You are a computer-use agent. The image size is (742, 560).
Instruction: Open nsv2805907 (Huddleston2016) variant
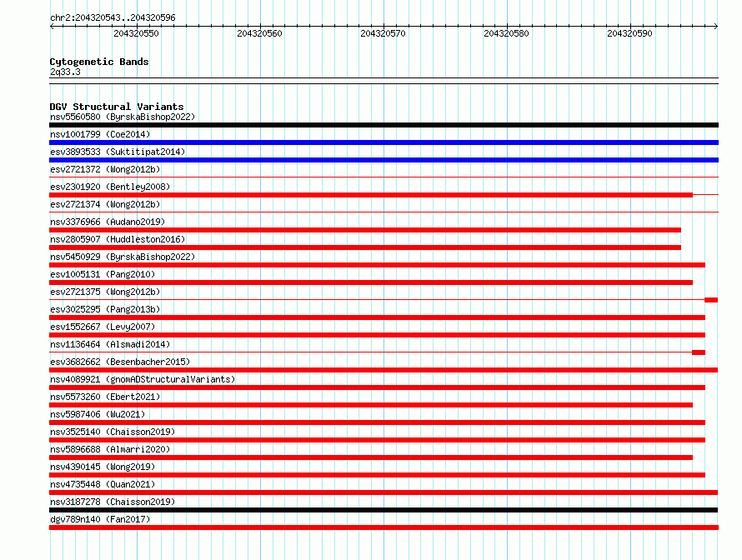coord(118,239)
